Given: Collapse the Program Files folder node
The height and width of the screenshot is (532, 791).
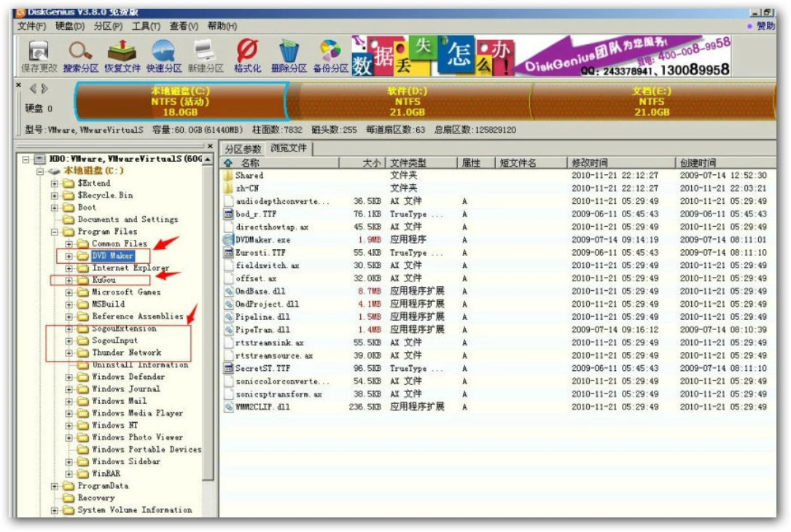Looking at the screenshot, I should coord(55,232).
